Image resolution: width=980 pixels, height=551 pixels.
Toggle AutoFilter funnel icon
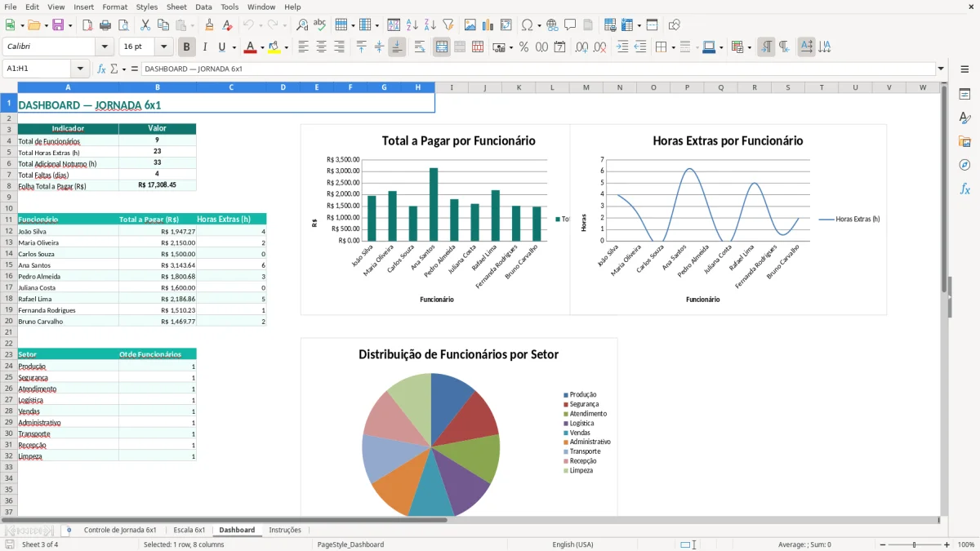[x=448, y=25]
